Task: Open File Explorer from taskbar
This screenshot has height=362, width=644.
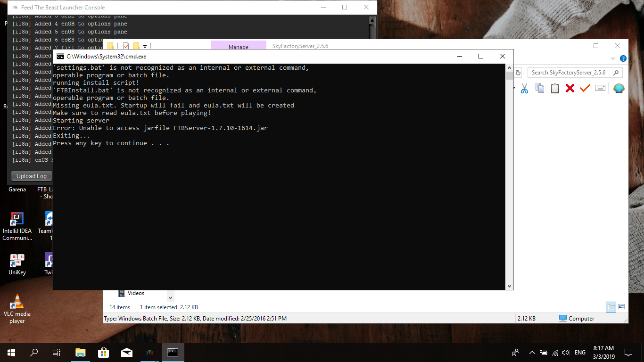Action: [x=81, y=353]
